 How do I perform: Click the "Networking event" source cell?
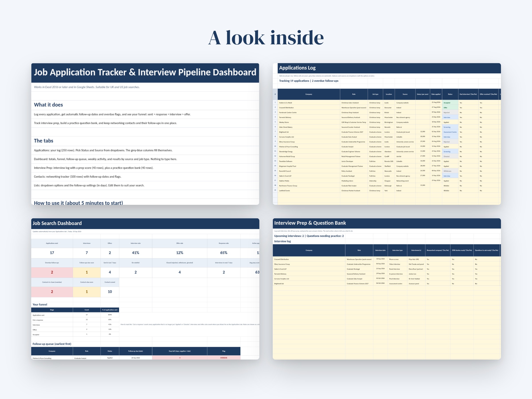405,181
